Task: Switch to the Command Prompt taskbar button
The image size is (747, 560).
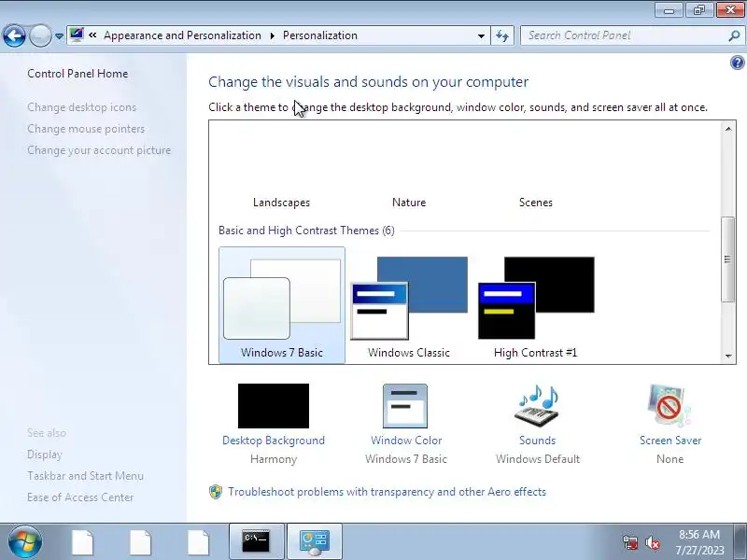Action: 256,542
